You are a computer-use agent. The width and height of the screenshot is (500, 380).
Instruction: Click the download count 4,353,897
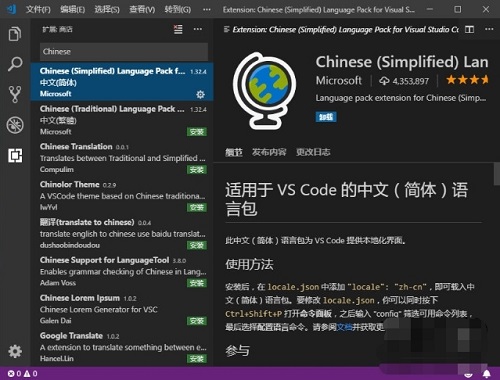pyautogui.click(x=404, y=81)
